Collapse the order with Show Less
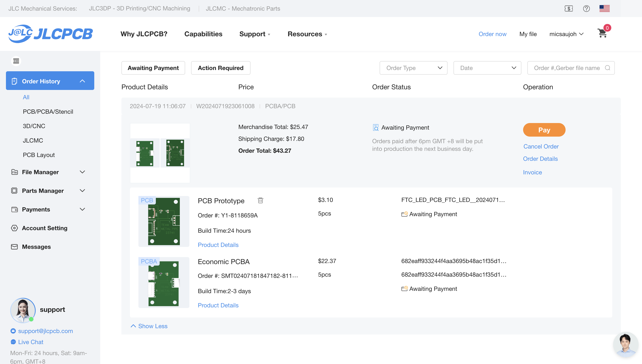 [149, 326]
